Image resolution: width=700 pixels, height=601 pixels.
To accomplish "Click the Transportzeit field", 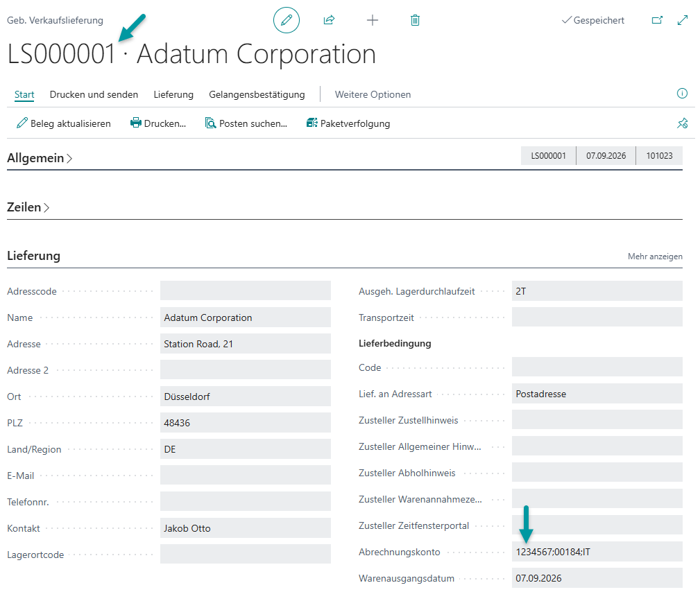I will click(x=597, y=317).
